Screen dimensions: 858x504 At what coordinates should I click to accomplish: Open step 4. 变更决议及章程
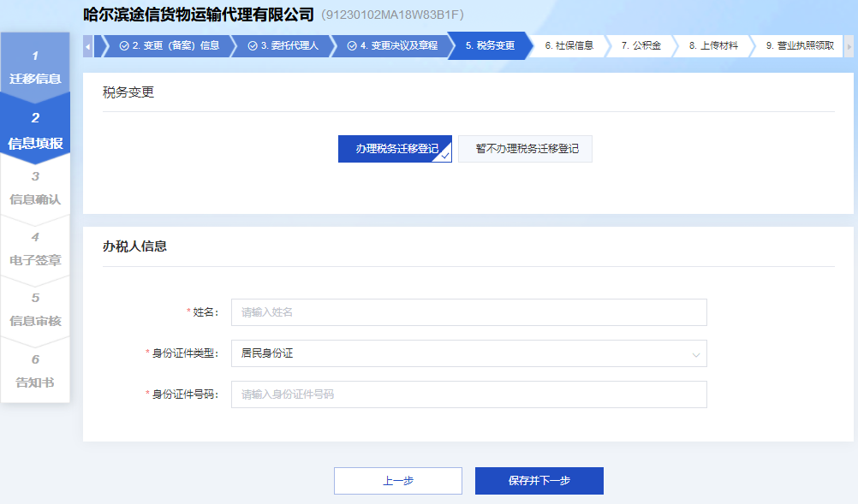[392, 46]
